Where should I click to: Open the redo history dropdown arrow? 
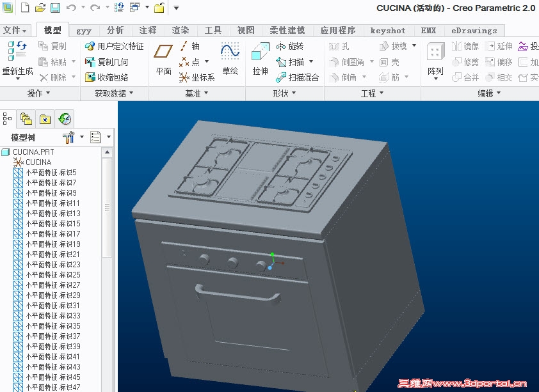click(x=108, y=7)
